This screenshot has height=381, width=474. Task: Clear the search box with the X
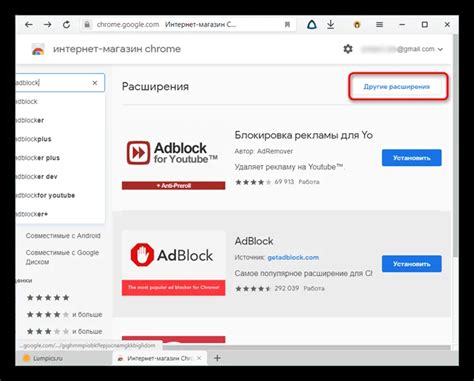(95, 83)
